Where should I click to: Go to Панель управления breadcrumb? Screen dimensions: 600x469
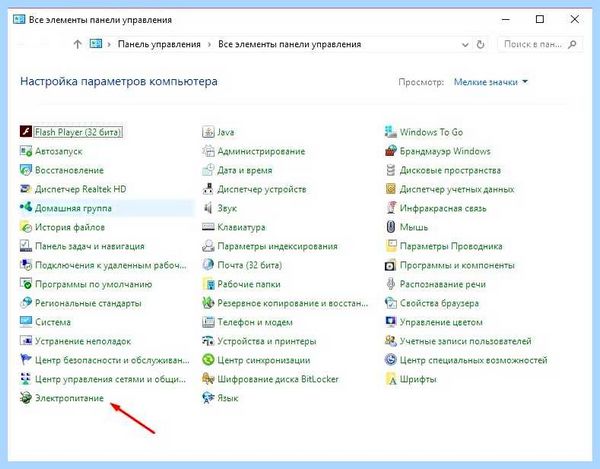[x=159, y=44]
